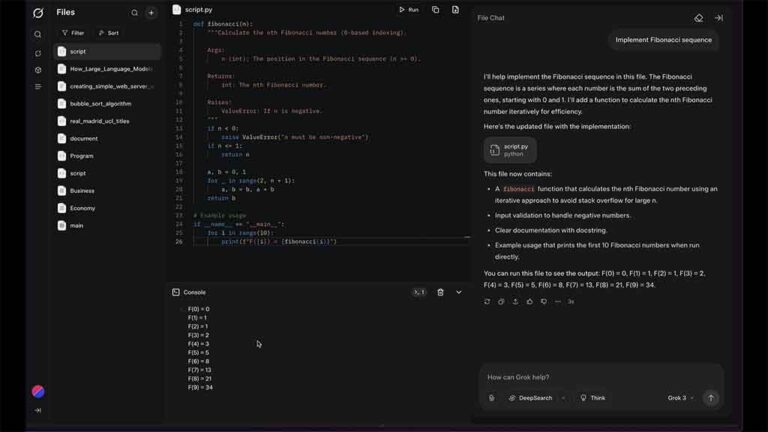Click the add new file plus icon

pos(151,13)
